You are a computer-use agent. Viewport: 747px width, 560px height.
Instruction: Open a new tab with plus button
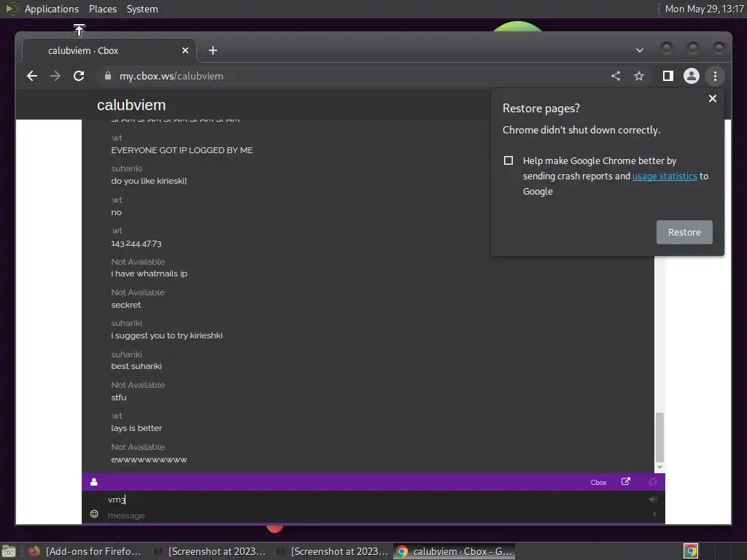coord(213,50)
